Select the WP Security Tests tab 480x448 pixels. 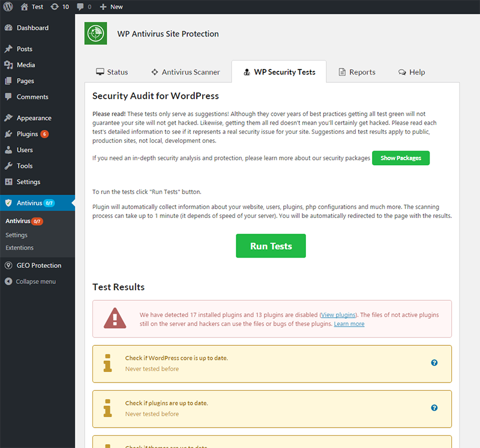click(x=279, y=72)
